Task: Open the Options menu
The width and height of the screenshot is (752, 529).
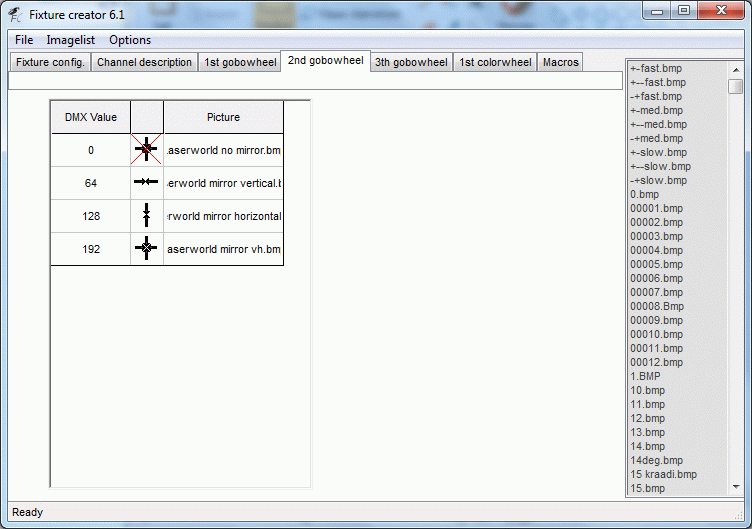Action: pos(130,40)
